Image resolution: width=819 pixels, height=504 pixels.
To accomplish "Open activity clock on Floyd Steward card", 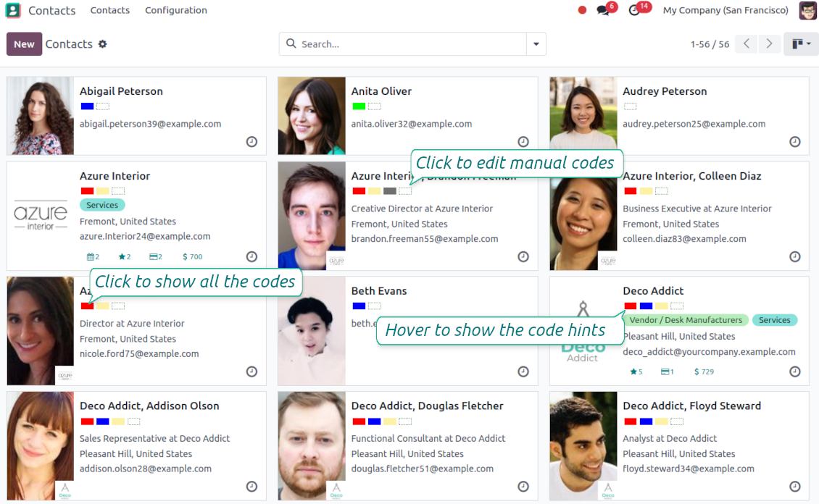I will tap(794, 486).
